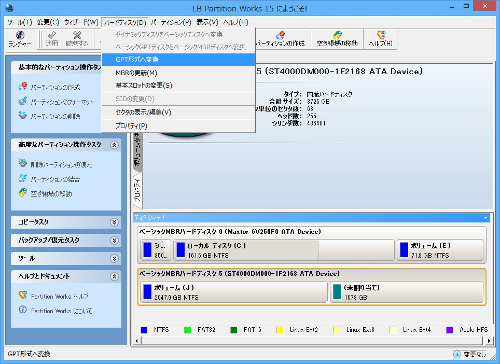
Task: Click the Apply checkmark toolbar icon
Action: click(x=52, y=39)
